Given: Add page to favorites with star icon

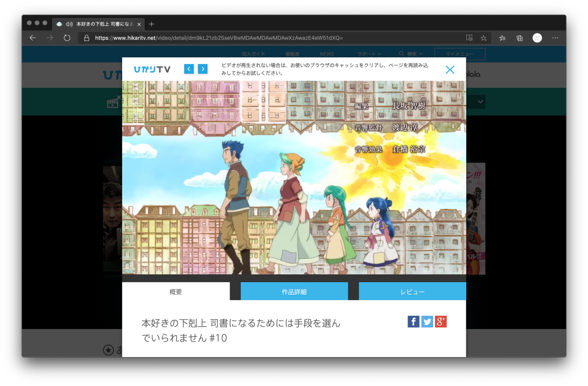Looking at the screenshot, I should coord(484,38).
